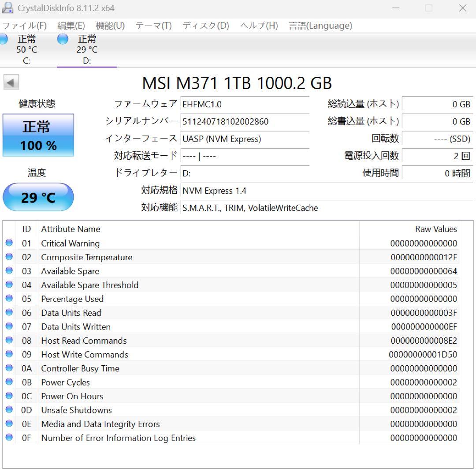Switch to the C: drive tab

point(26,49)
